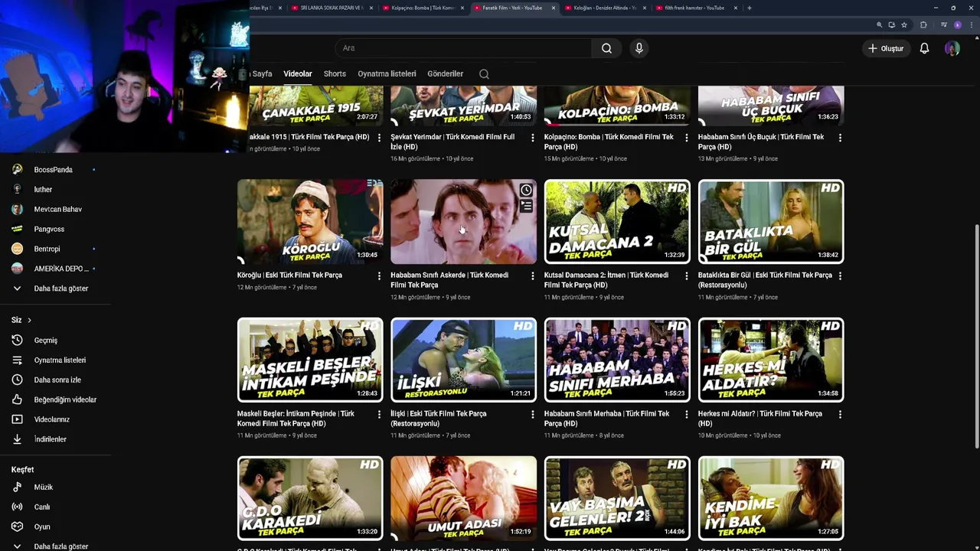Bookmark this page with the star icon
The image size is (980, 551).
(904, 25)
